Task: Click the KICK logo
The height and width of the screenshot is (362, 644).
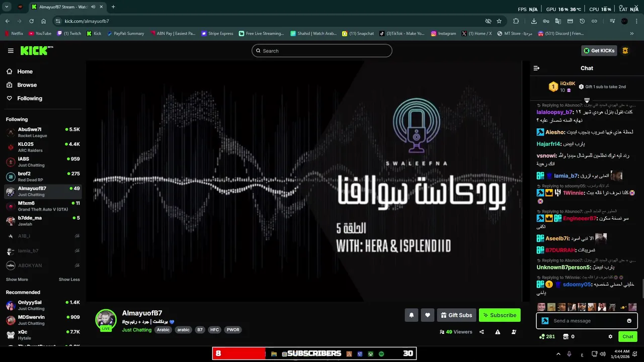Action: pyautogui.click(x=37, y=50)
